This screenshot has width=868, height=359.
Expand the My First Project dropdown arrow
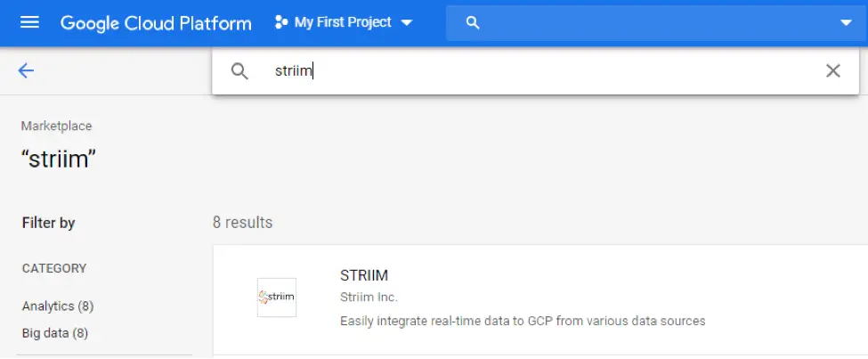[x=407, y=23]
